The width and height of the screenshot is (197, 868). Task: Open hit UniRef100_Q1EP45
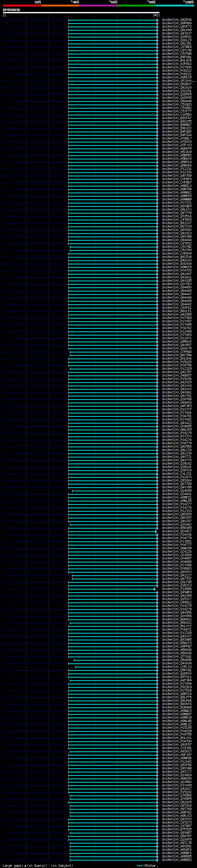tap(176, 98)
